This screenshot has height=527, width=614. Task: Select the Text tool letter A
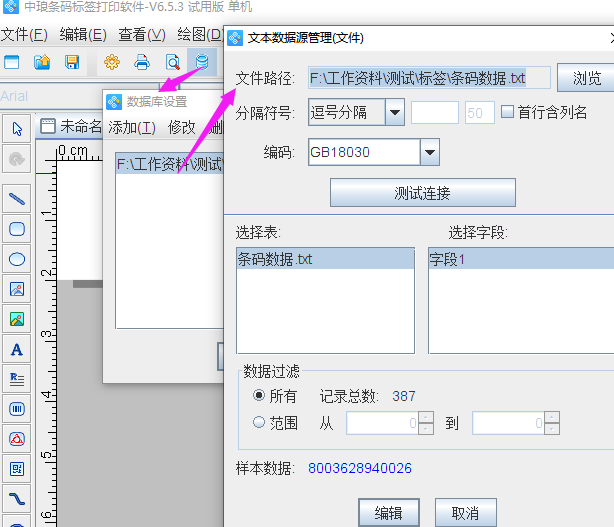tap(16, 349)
